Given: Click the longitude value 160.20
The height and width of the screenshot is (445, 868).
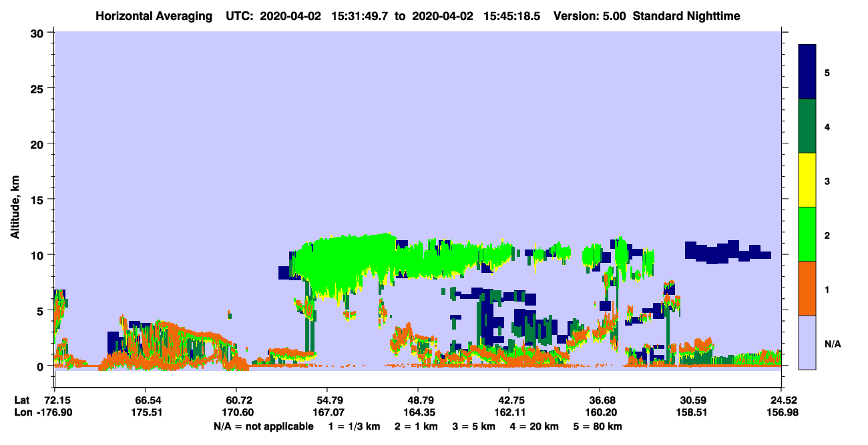Looking at the screenshot, I should coord(600,413).
